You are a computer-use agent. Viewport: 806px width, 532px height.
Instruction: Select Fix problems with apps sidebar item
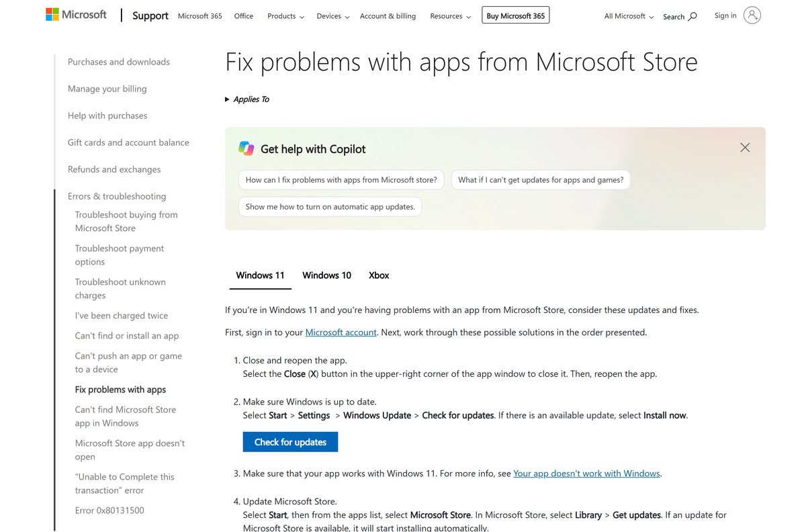click(120, 390)
